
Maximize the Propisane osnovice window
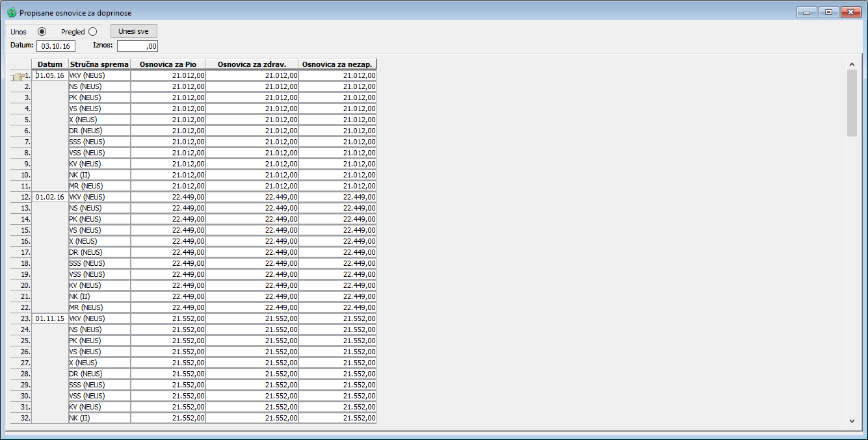828,12
